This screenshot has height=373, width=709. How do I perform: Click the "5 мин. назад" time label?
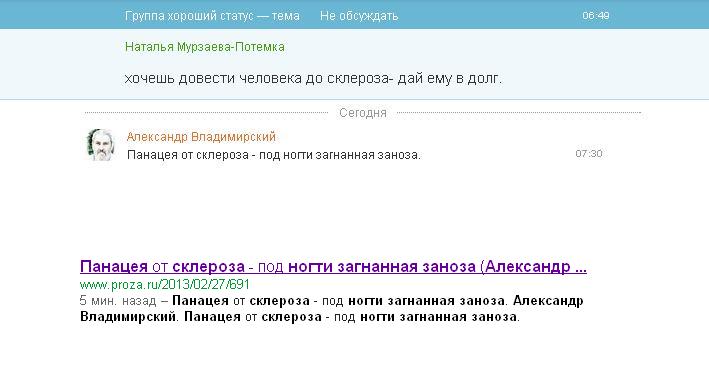coord(118,301)
